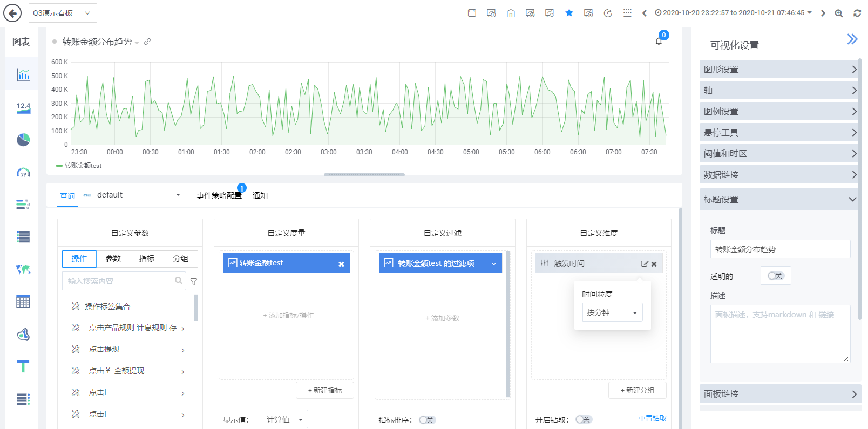
Task: Select the world map chart icon
Action: pos(23,269)
